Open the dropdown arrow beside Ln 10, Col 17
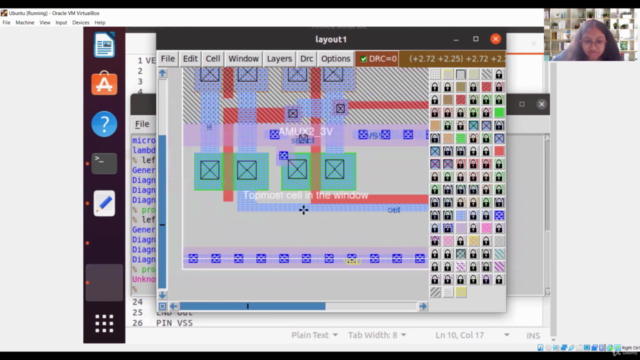 507,335
